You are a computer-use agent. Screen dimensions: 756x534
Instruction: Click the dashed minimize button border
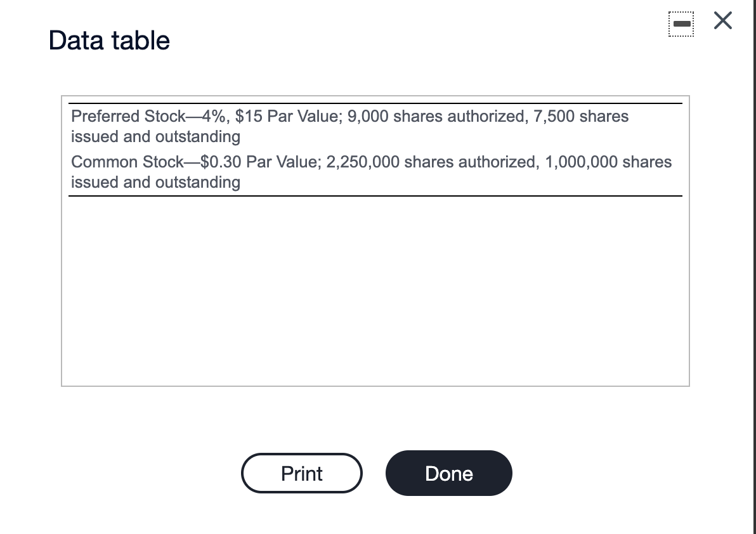pyautogui.click(x=681, y=24)
